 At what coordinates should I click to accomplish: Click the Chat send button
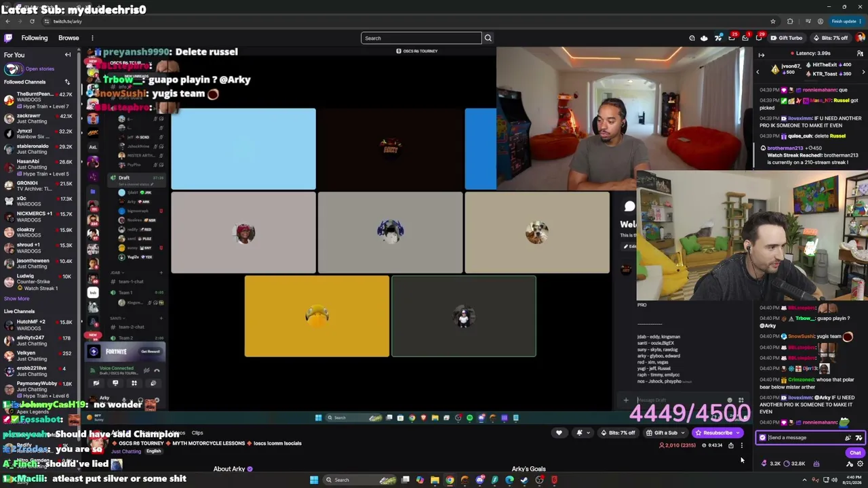854,453
